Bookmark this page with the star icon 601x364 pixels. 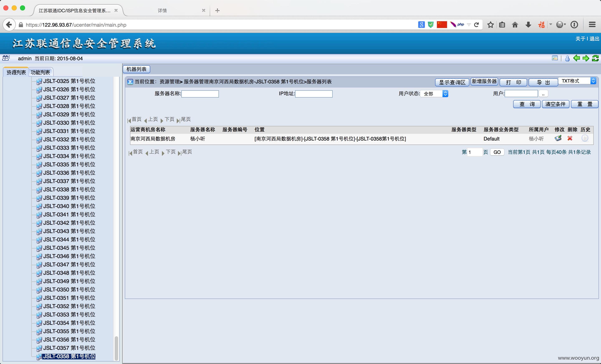[x=491, y=25]
